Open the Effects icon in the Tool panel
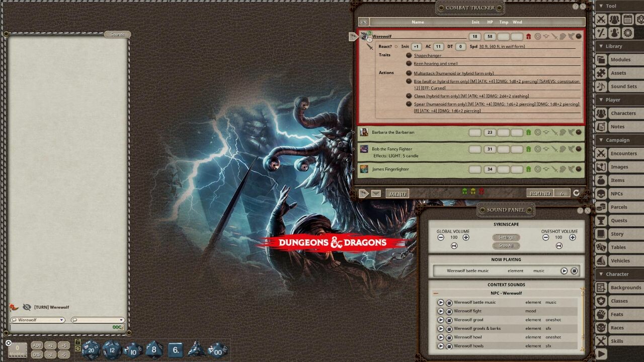The image size is (644, 362). point(614,32)
